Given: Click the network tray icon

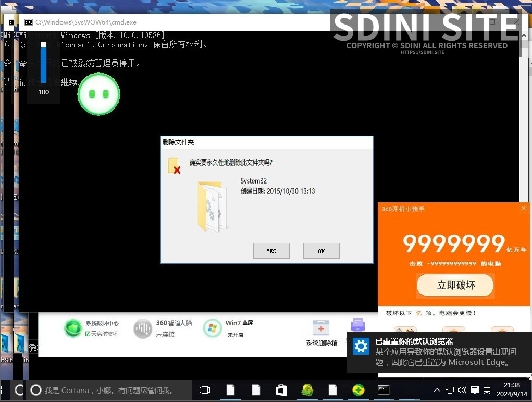Looking at the screenshot, I should [x=450, y=390].
